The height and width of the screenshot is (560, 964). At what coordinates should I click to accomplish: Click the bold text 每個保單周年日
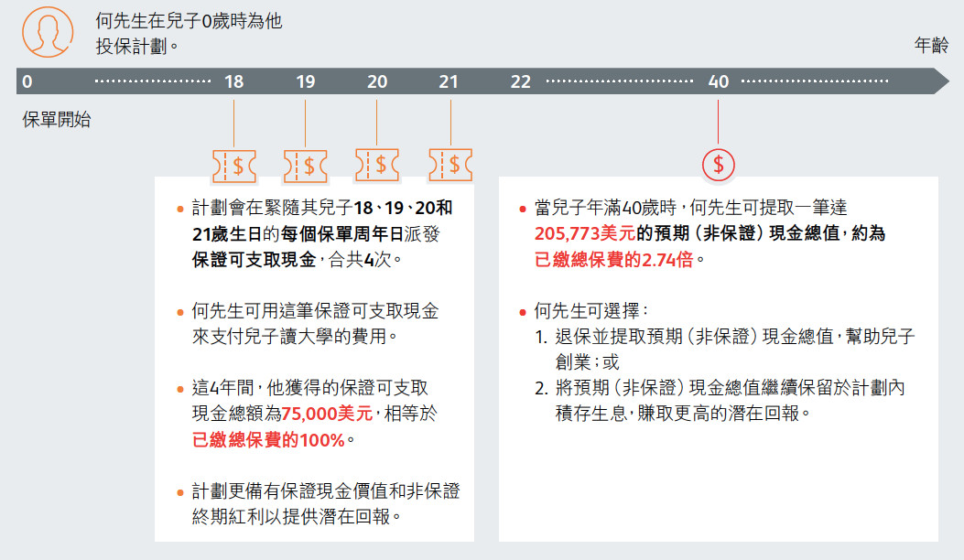pos(341,233)
